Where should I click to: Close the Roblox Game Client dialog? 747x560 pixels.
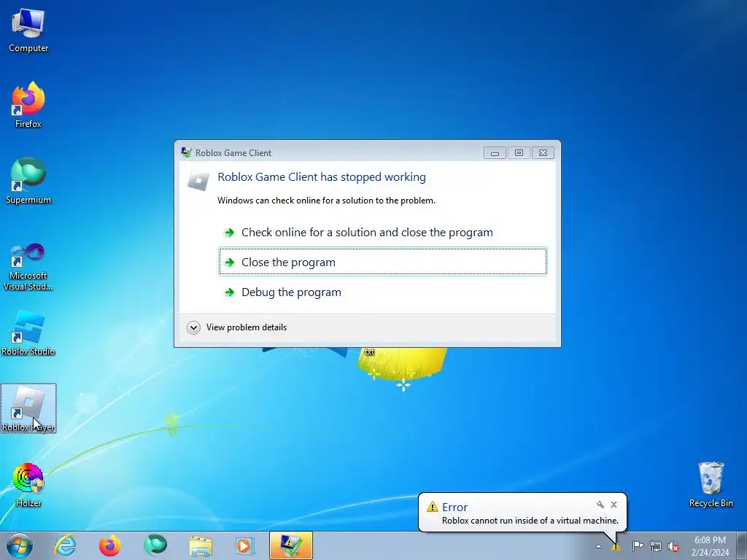(x=543, y=153)
